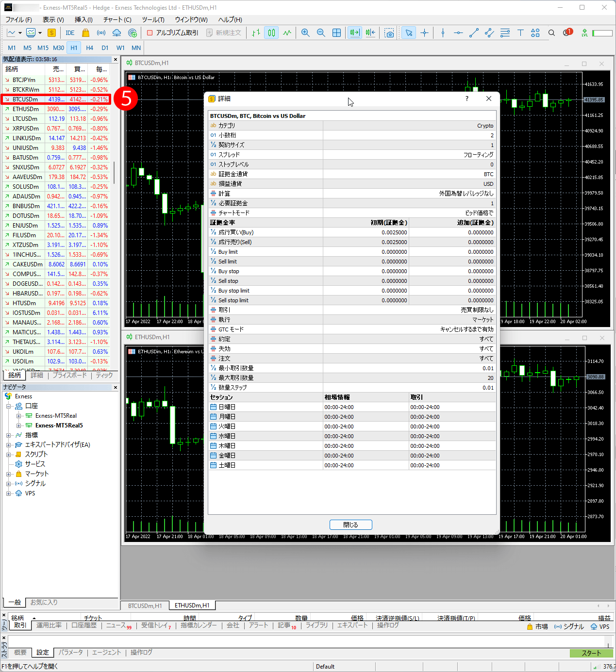
Task: Open the チャート(C) menu
Action: click(117, 19)
